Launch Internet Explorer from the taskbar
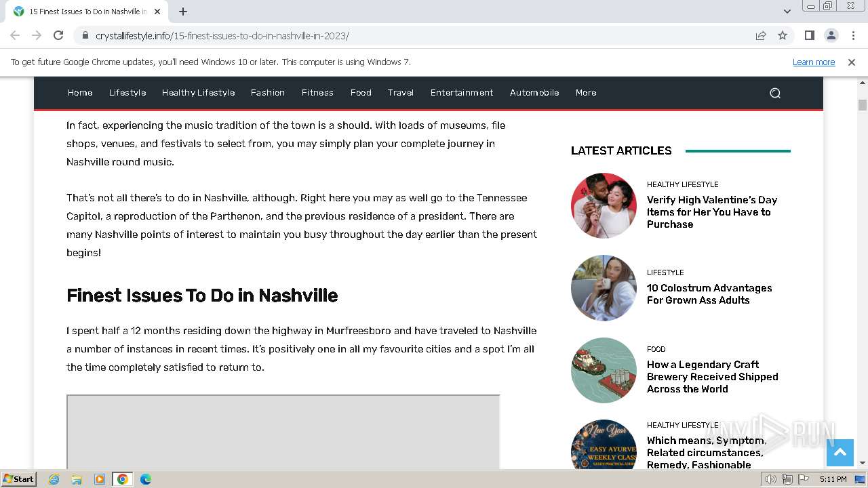Image resolution: width=868 pixels, height=488 pixels. tap(54, 479)
